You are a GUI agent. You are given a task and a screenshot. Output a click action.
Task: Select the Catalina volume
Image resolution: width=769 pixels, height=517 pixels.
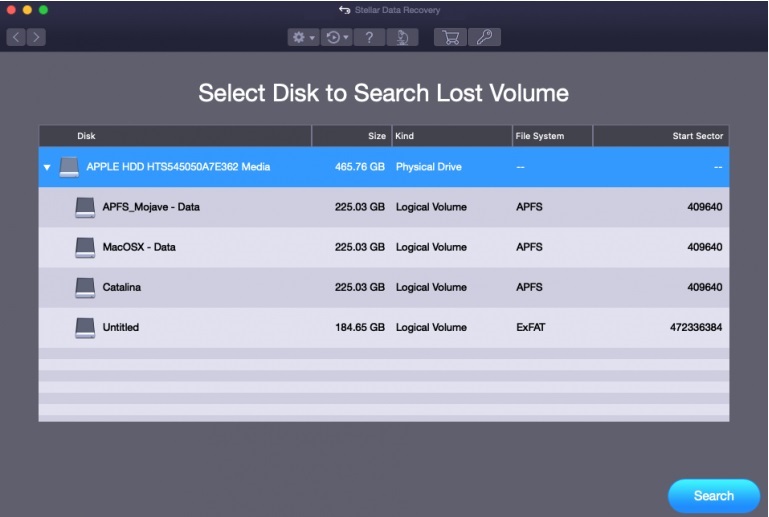(384, 287)
